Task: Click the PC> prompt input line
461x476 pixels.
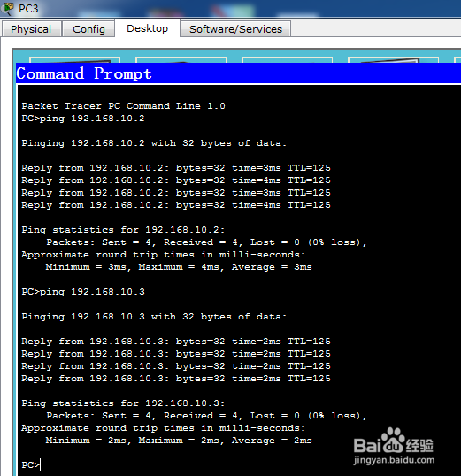Action: pyautogui.click(x=31, y=464)
